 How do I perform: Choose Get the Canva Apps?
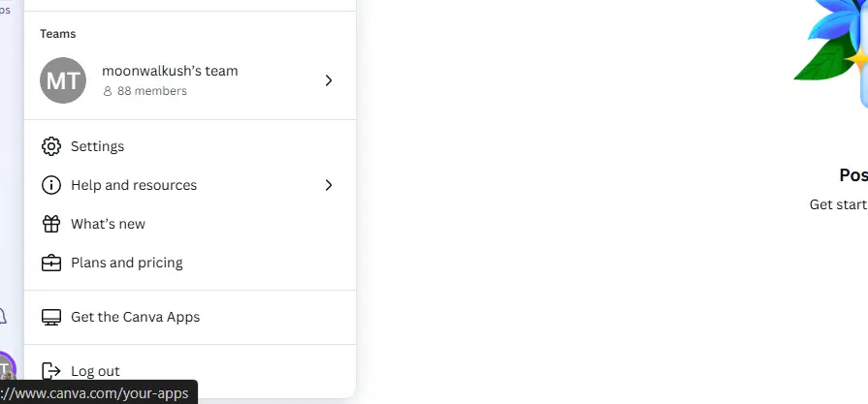(190, 317)
